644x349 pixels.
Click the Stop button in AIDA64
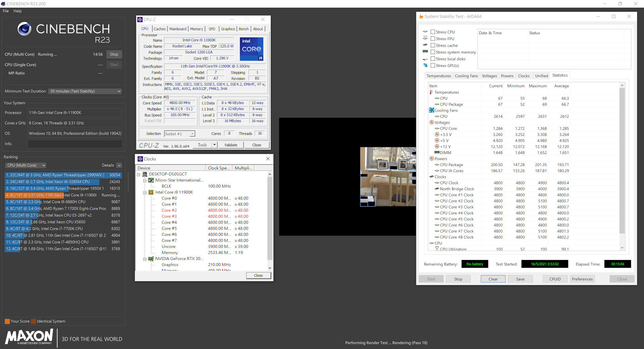[x=458, y=279]
